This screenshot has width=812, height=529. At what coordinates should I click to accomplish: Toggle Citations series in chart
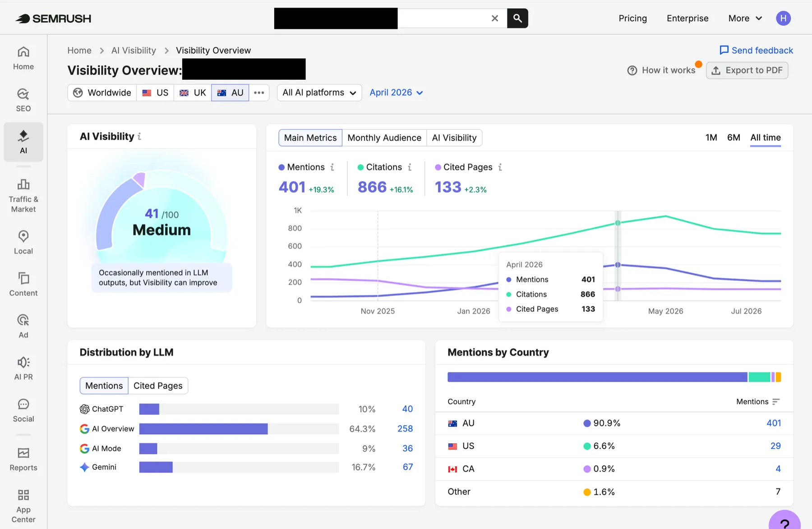(x=379, y=167)
